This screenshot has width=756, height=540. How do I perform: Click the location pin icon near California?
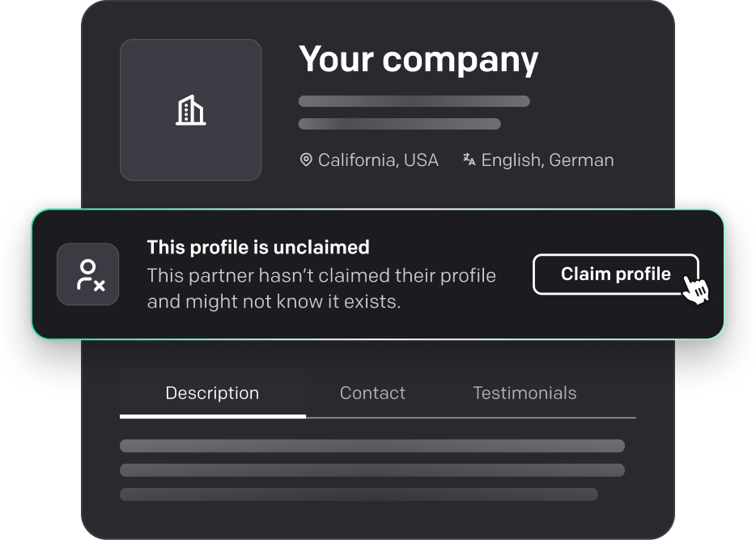click(305, 159)
